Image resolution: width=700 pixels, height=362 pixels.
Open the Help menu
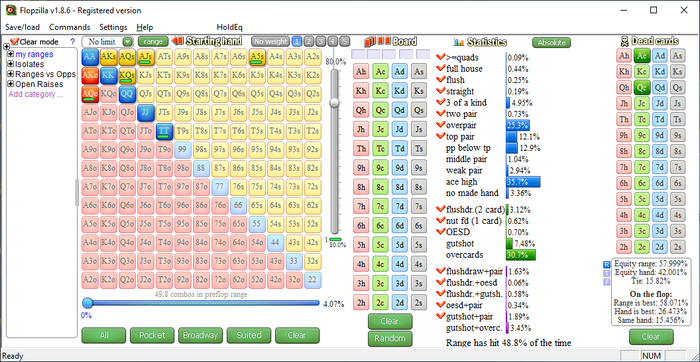click(145, 27)
